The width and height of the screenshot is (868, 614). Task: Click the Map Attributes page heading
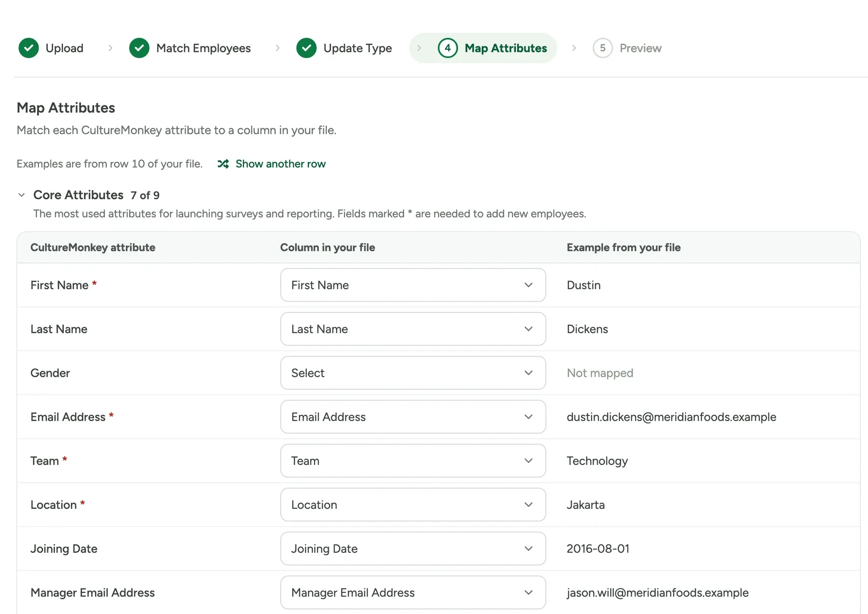(66, 108)
